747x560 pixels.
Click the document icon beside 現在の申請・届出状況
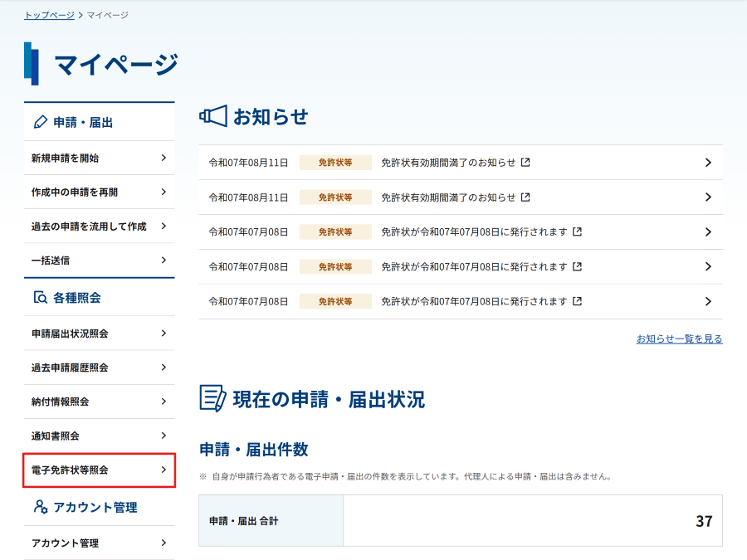(213, 399)
